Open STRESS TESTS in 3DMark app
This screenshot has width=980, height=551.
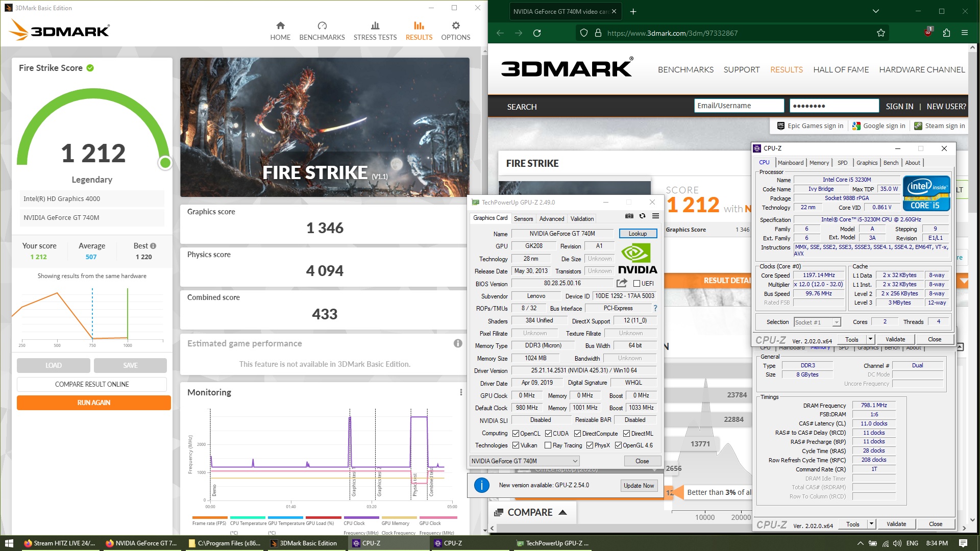pos(375,31)
